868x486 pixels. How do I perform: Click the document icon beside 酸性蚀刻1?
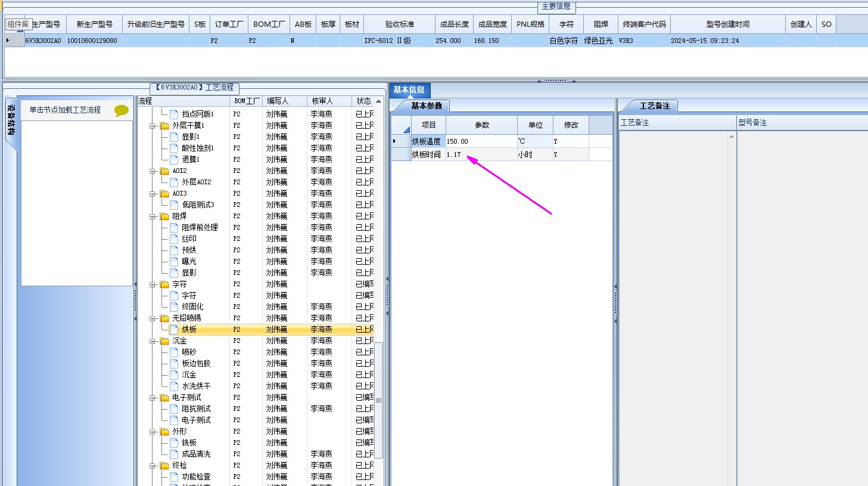point(174,148)
